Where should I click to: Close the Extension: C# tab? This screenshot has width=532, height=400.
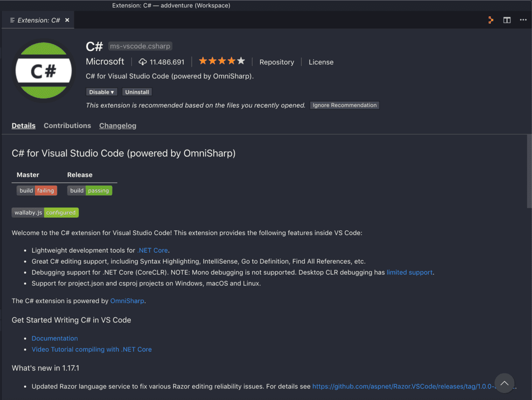tap(67, 20)
